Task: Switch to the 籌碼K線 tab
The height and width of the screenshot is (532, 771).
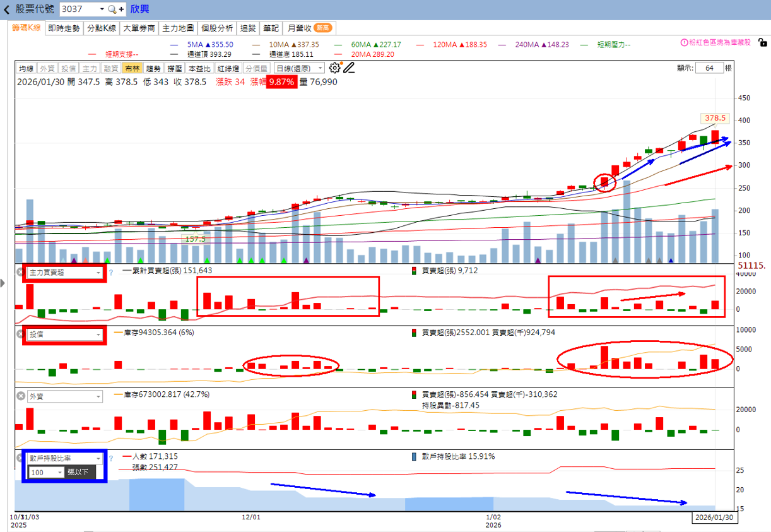Action: click(x=26, y=28)
